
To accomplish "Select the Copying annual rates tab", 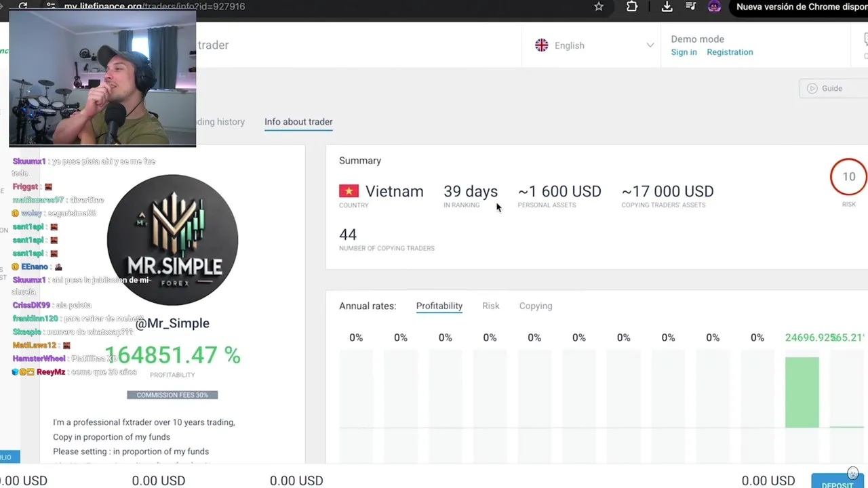I will pyautogui.click(x=536, y=306).
